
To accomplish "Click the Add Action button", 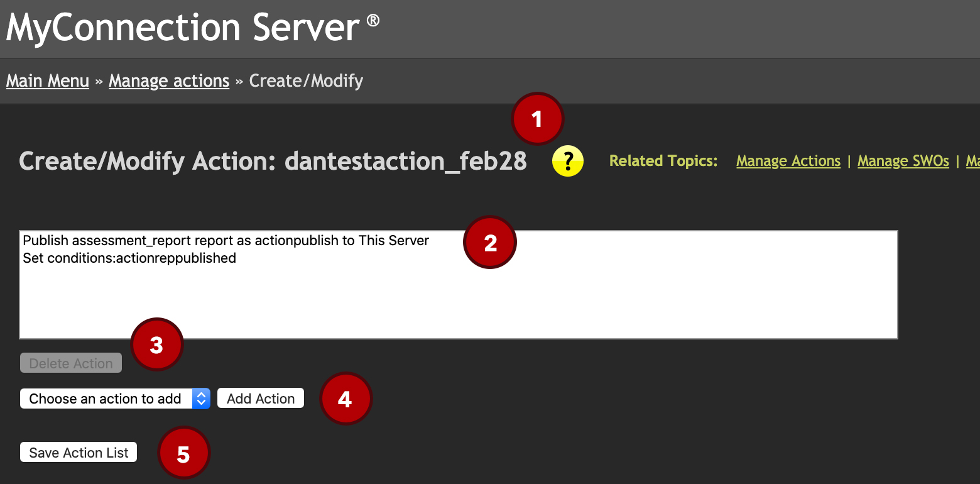I will coord(261,399).
